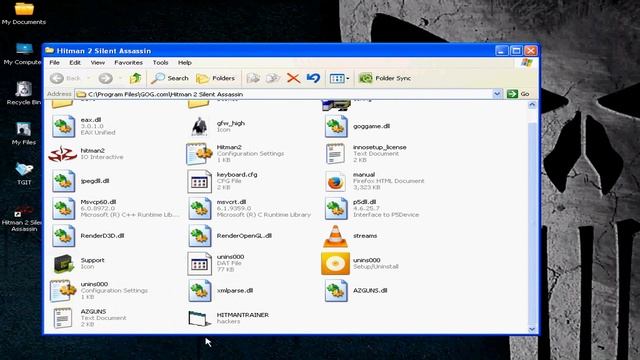Select the innosetup_license text document
Viewport: 640px width, 360px height.
click(x=336, y=154)
